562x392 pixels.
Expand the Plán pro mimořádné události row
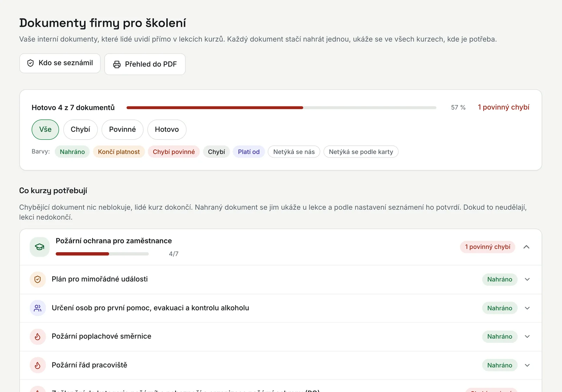[x=527, y=280]
